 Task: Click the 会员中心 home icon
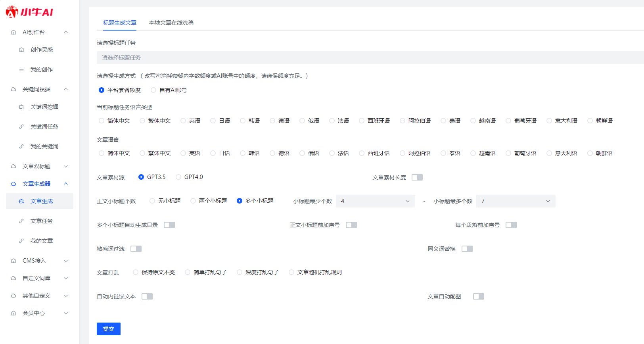(x=13, y=313)
